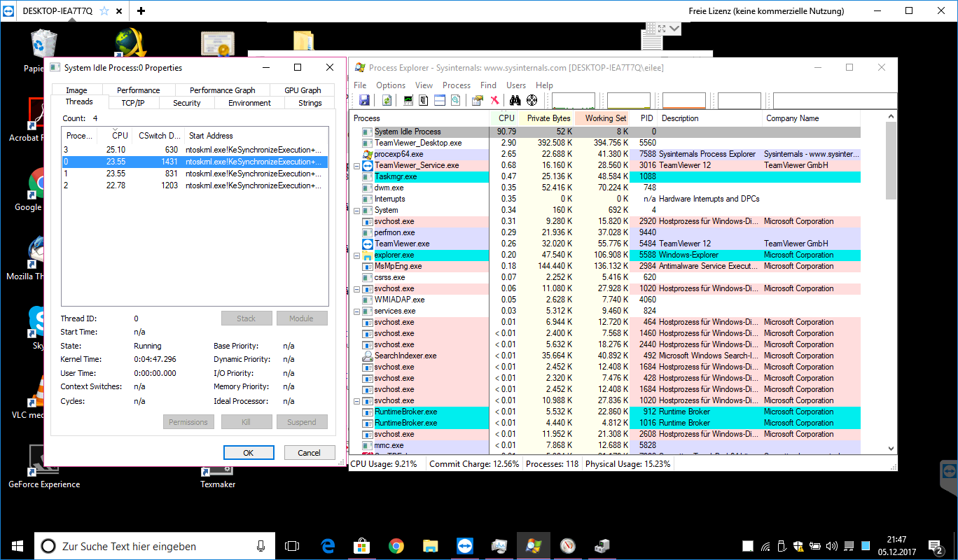The height and width of the screenshot is (560, 958).
Task: Collapse the TeamViewer_Service.exe tree node
Action: [x=356, y=165]
